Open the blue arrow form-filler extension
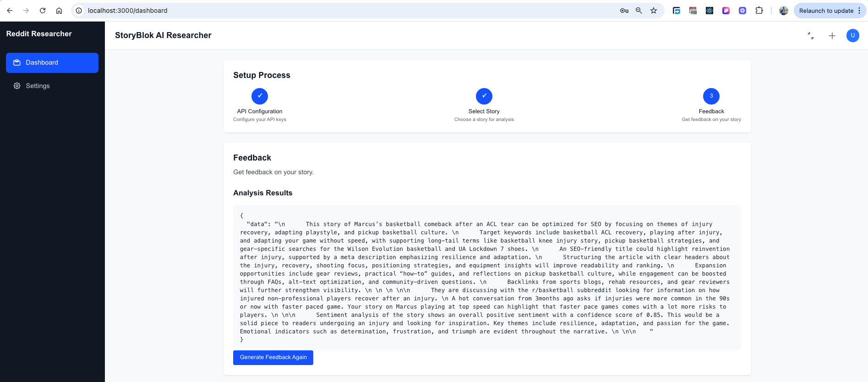The height and width of the screenshot is (382, 868). tap(677, 11)
